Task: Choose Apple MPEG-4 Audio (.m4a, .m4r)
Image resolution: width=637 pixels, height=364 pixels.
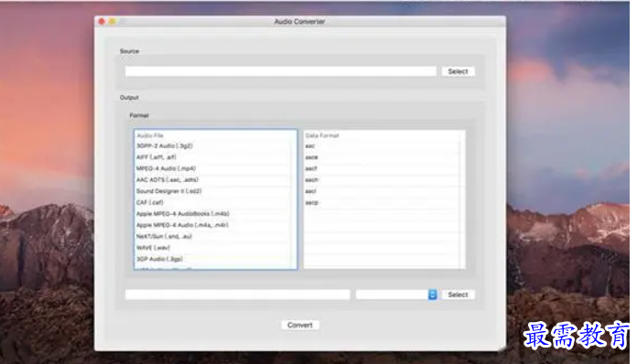Action: coord(213,225)
